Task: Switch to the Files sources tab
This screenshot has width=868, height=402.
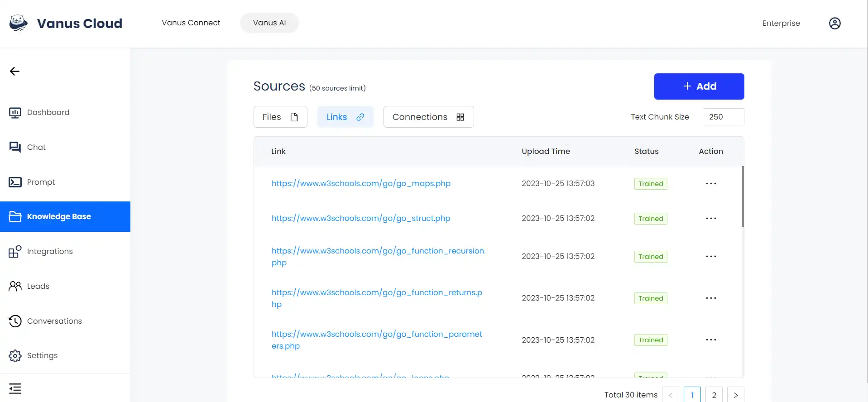Action: (280, 117)
